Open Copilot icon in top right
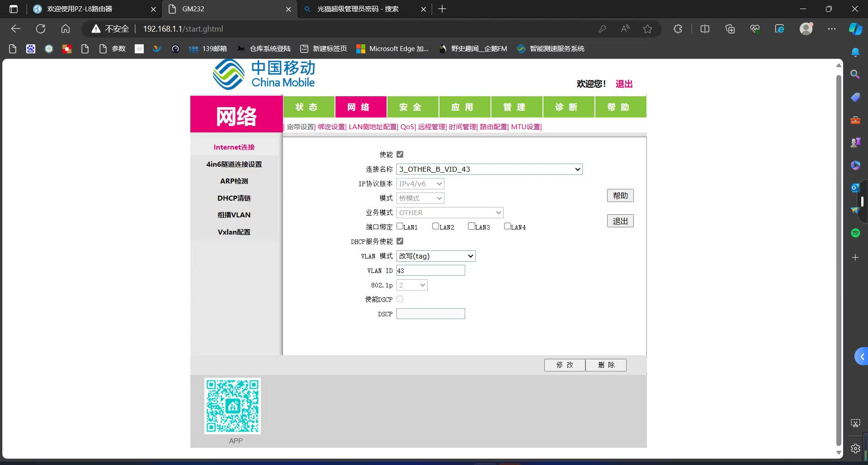The width and height of the screenshot is (868, 465). tap(855, 29)
